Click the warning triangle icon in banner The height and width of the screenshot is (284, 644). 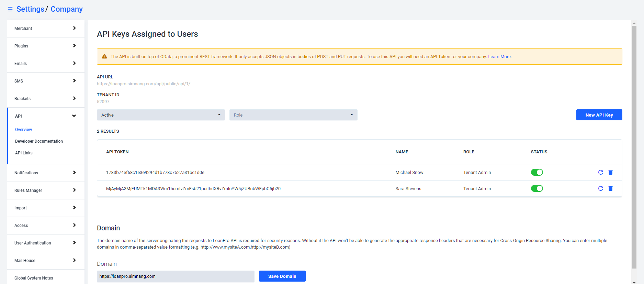(104, 56)
